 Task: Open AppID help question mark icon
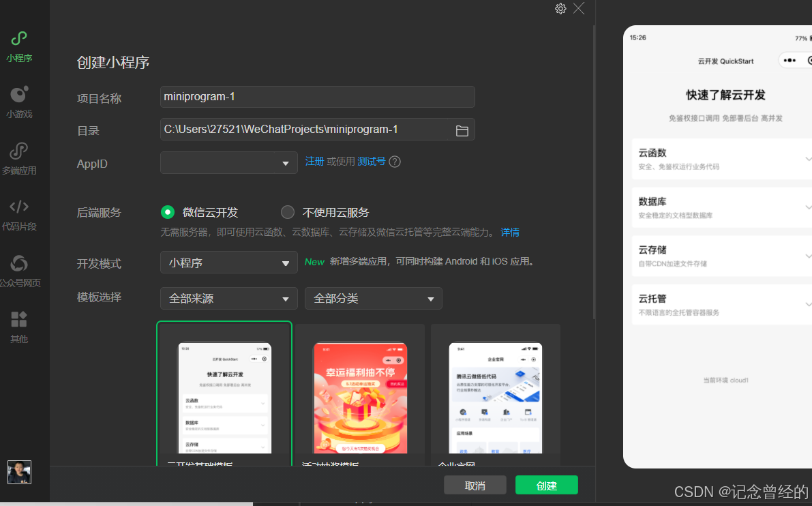(395, 162)
